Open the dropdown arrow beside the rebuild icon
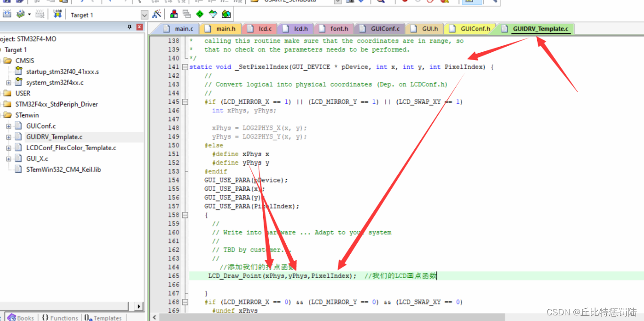This screenshot has height=321, width=644. [29, 14]
